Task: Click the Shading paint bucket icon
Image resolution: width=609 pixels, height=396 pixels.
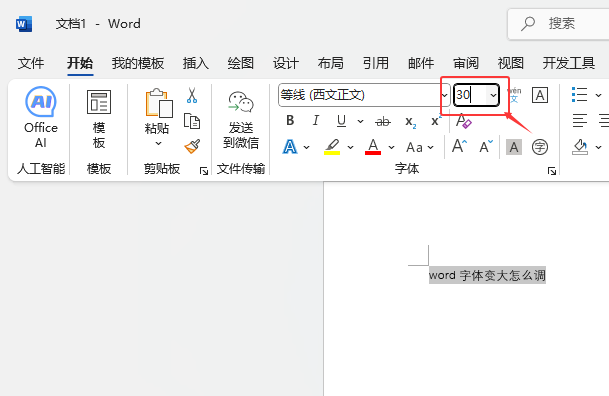Action: pos(580,147)
